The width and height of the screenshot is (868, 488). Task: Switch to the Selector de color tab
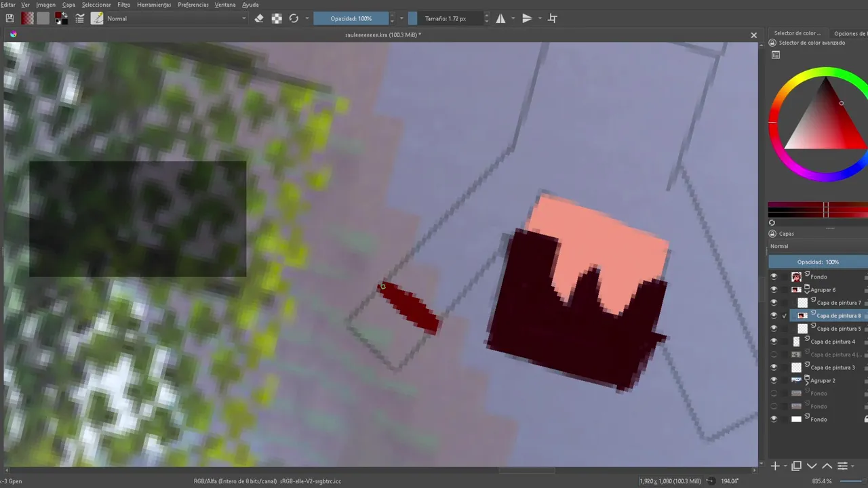point(797,33)
